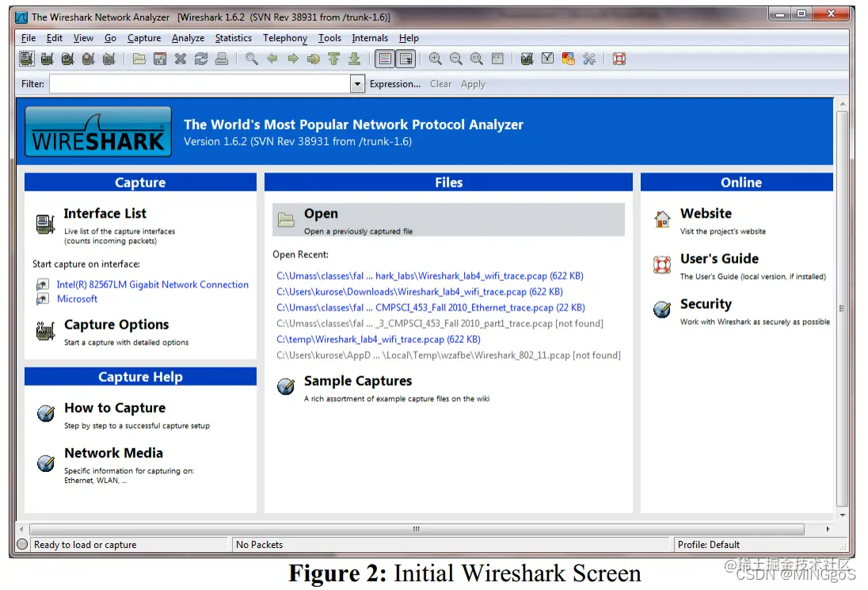Print packets using the printer toolbar icon
The image size is (868, 590).
tap(222, 59)
